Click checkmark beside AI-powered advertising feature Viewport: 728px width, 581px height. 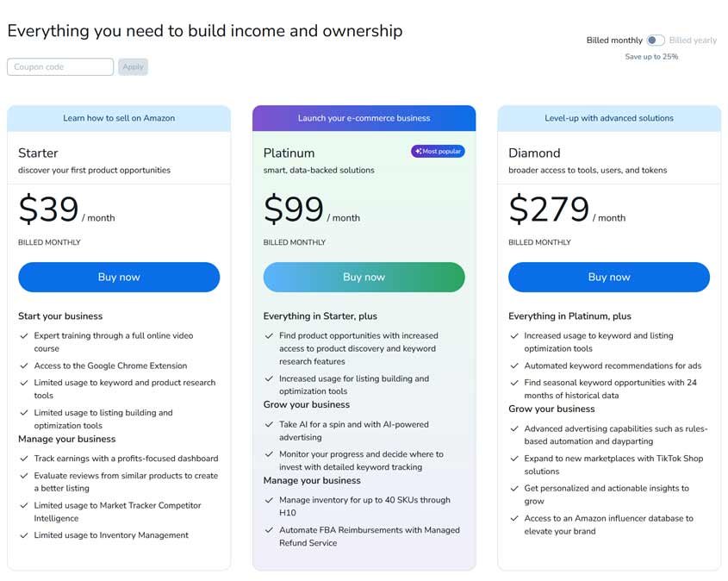click(269, 425)
